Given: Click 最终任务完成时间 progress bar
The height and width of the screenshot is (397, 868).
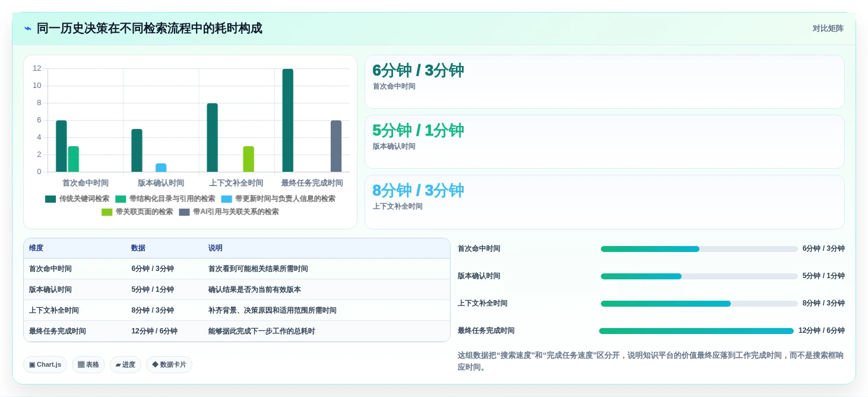Looking at the screenshot, I should [x=696, y=331].
